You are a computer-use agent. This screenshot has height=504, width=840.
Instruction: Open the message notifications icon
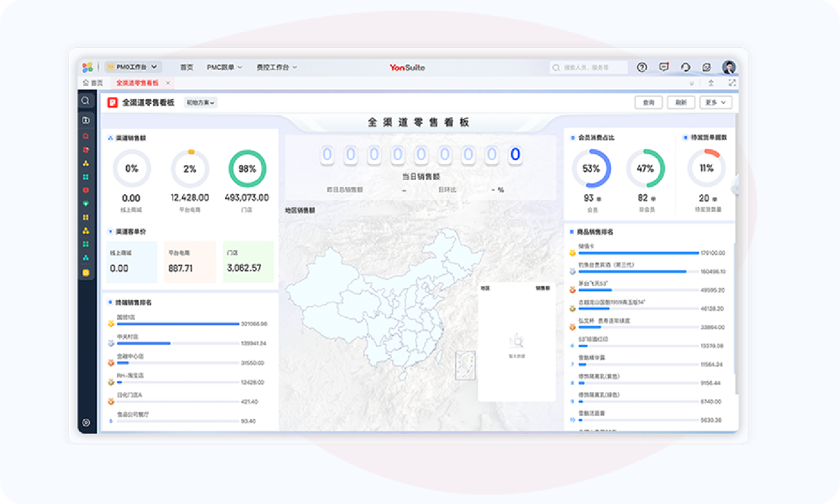point(664,67)
